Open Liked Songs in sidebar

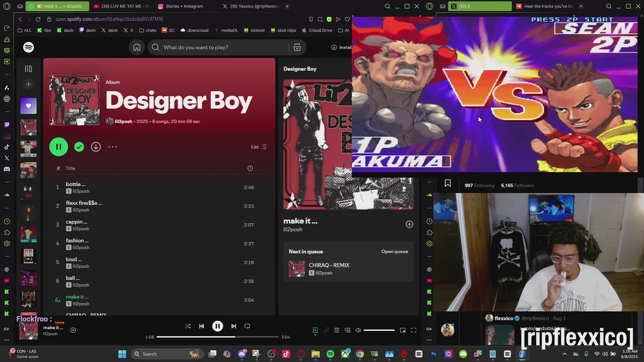click(x=29, y=106)
